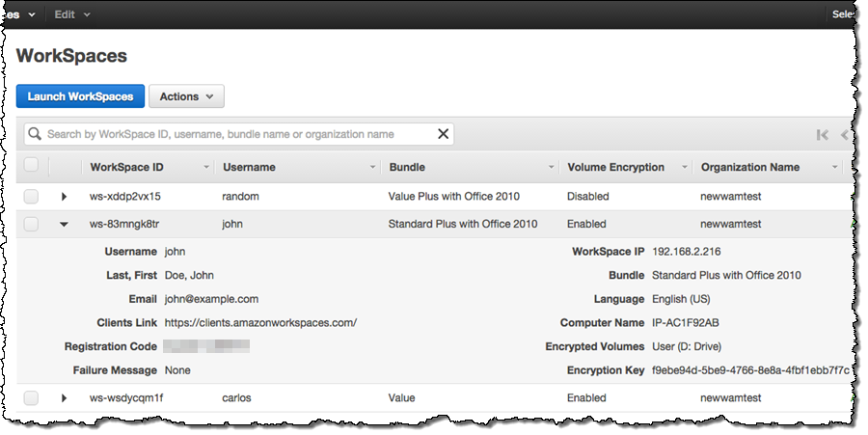
Task: Focus the WorkSpace search input field
Action: 236,134
